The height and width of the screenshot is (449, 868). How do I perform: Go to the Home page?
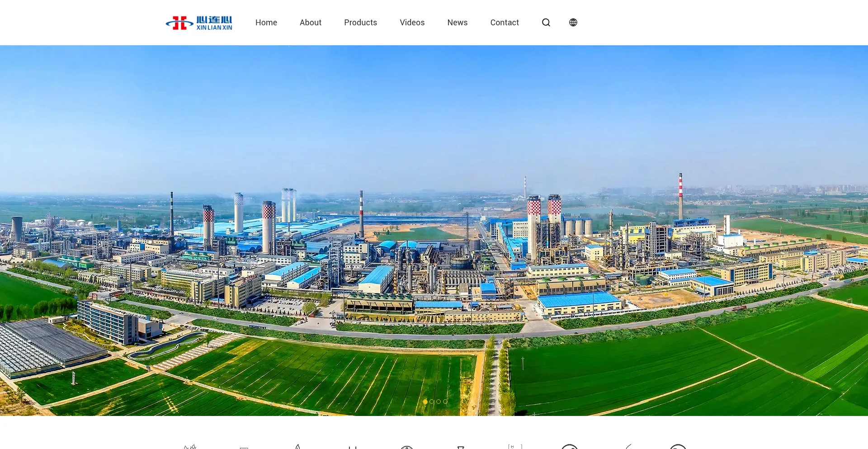click(266, 23)
